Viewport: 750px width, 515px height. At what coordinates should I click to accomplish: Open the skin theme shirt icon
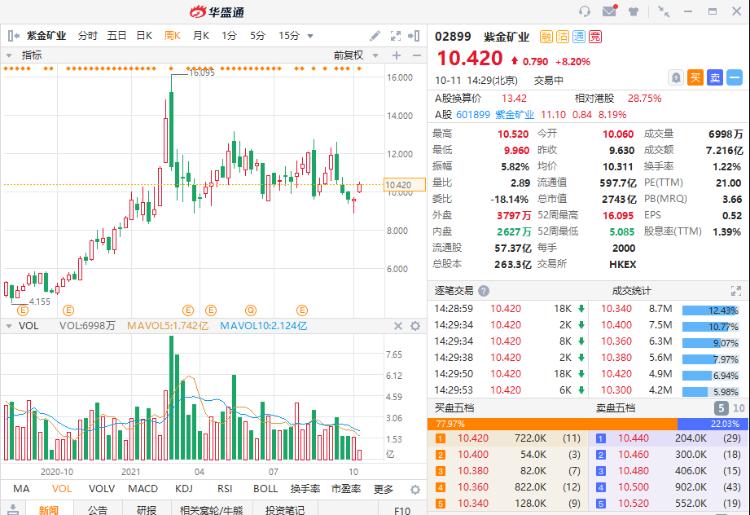(x=634, y=11)
